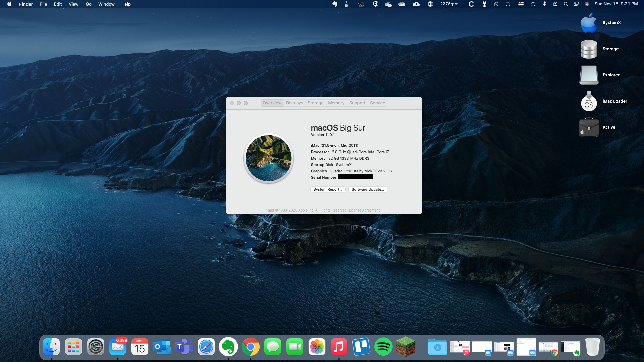Launch Google Chrome from Dock
The width and height of the screenshot is (644, 362).
coord(251,347)
